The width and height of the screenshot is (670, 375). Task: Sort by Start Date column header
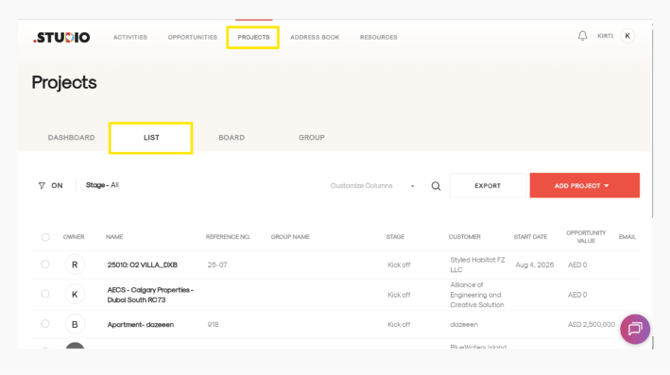click(530, 237)
